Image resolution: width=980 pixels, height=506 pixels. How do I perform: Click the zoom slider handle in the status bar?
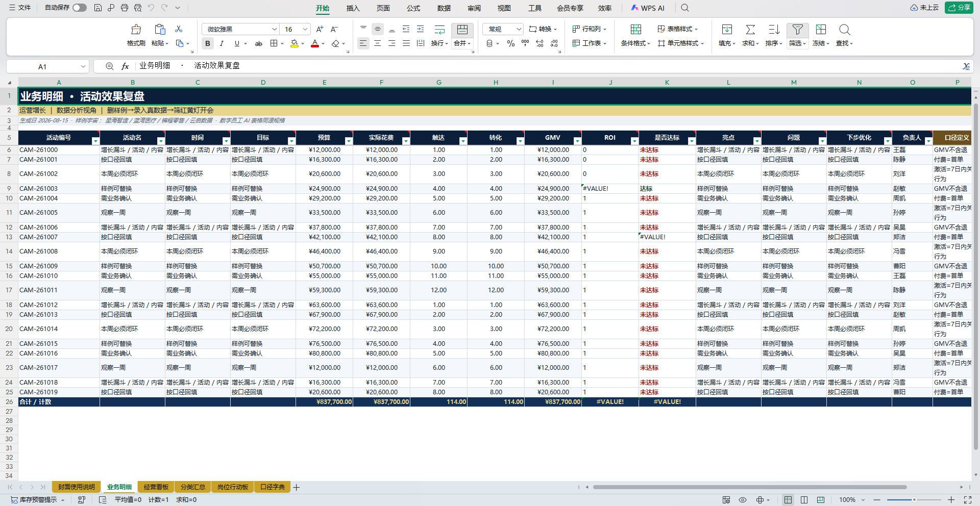[x=914, y=500]
